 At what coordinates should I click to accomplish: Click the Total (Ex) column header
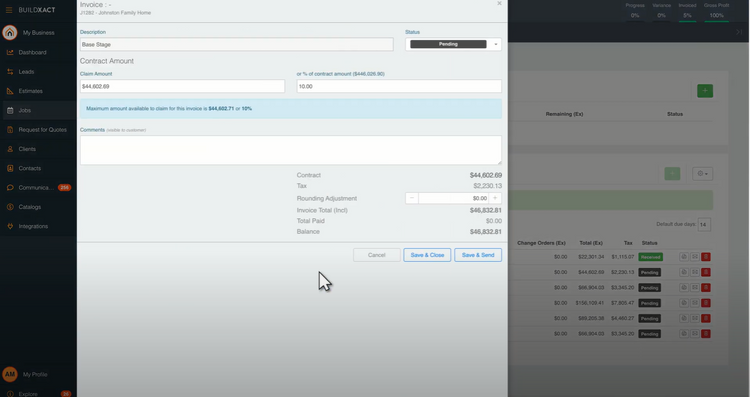point(591,243)
